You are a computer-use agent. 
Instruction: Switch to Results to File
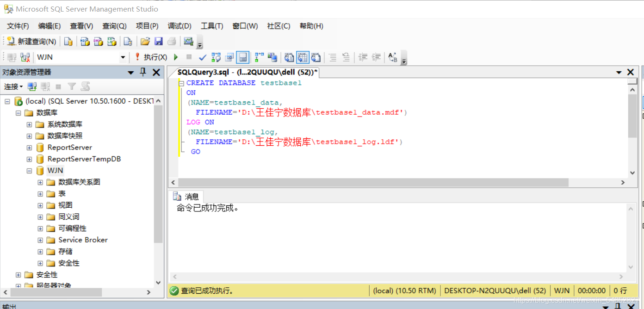pyautogui.click(x=316, y=57)
